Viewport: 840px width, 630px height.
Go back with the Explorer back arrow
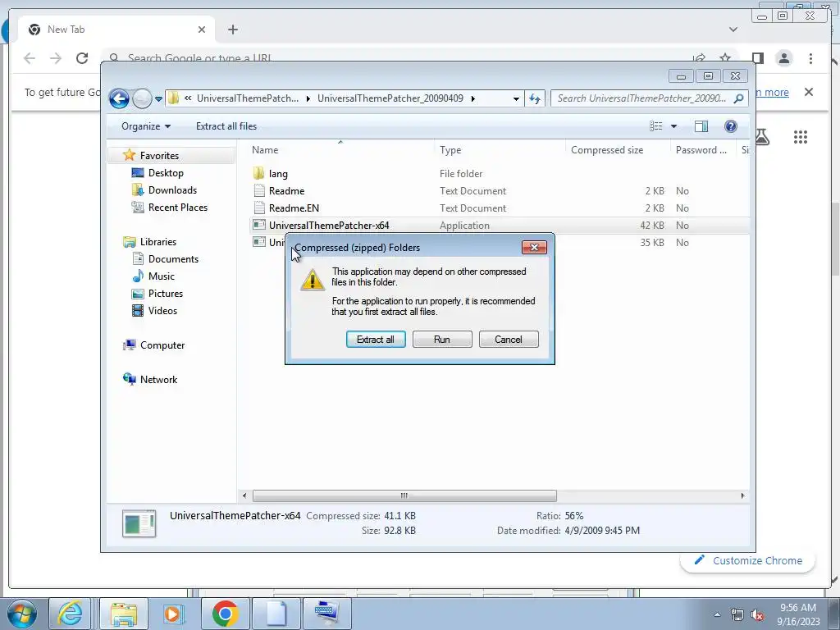[x=119, y=98]
